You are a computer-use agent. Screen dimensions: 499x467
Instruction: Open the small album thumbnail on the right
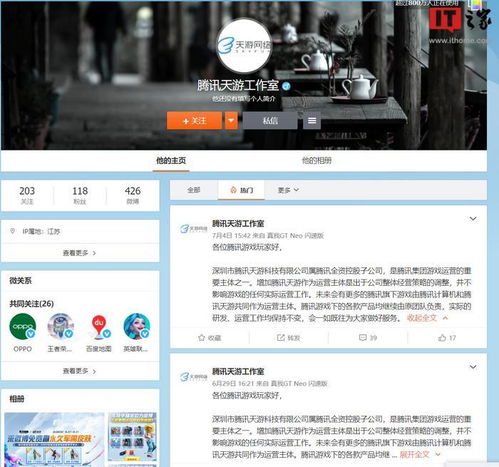tap(132, 437)
